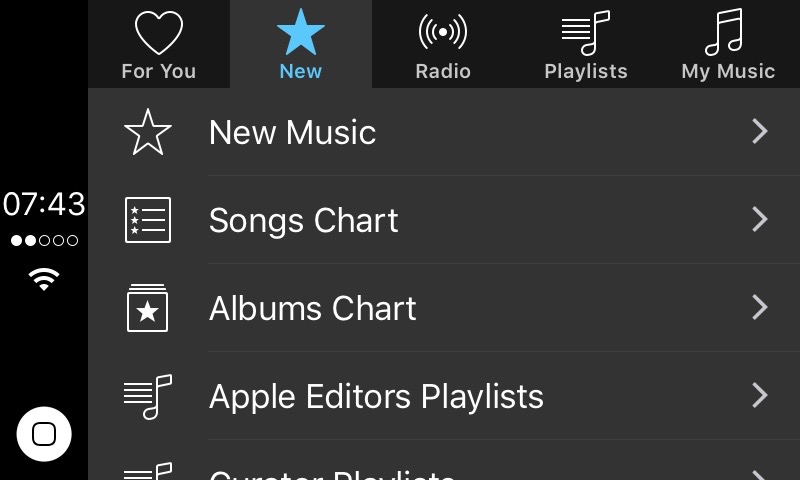Tap the Albums Chart star-box icon
The image size is (800, 480).
pos(148,308)
